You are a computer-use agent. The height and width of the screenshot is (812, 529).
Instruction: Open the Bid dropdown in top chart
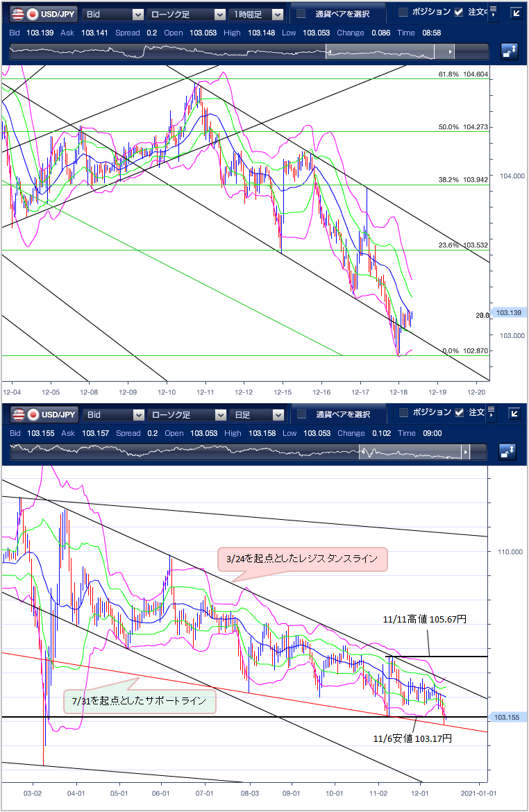tap(112, 14)
